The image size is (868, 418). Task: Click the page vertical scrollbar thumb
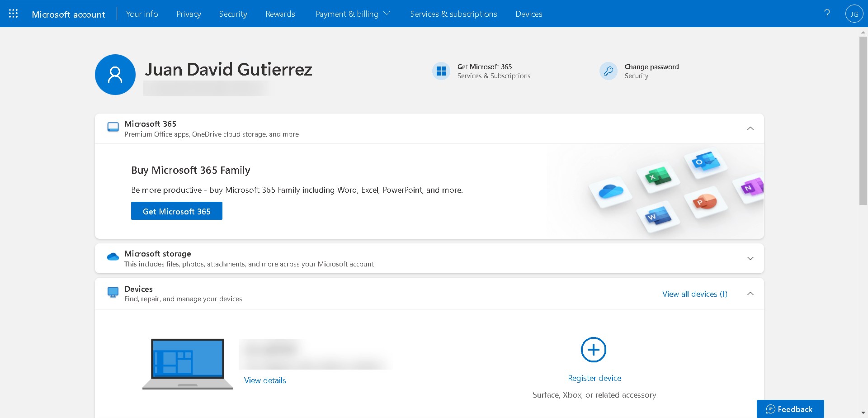[863, 121]
